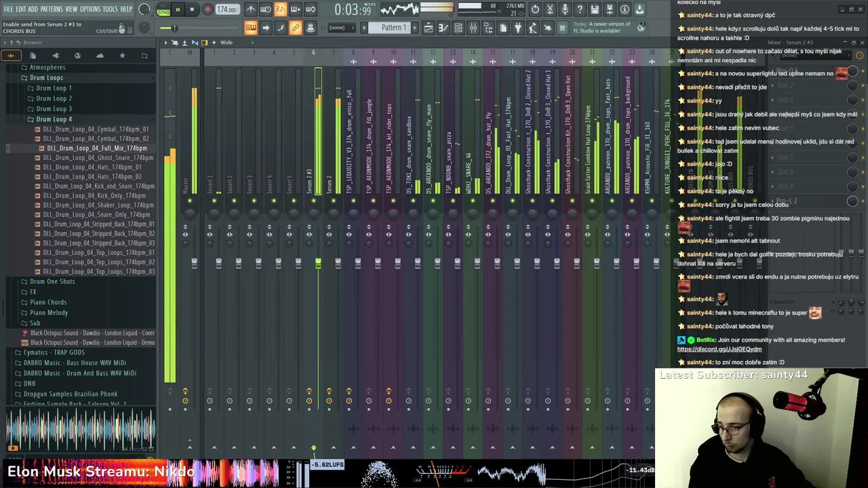Open the (none) snap dropdown

tap(342, 28)
